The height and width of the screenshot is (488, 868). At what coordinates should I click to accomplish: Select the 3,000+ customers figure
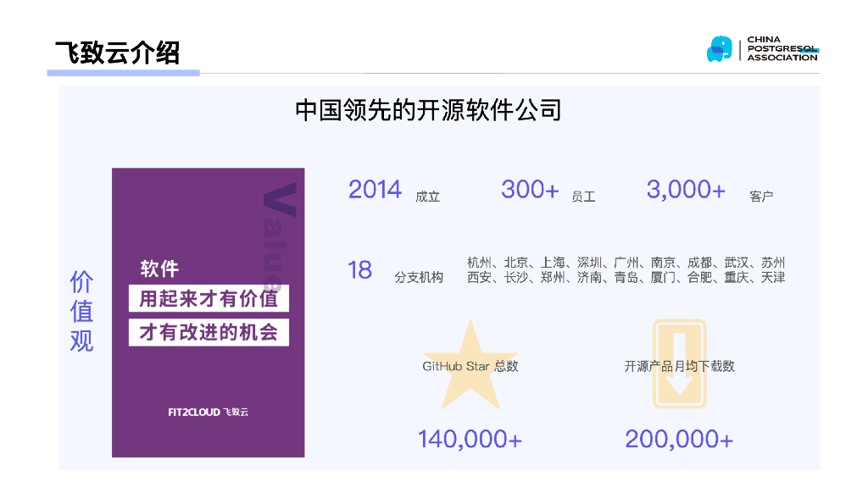click(686, 190)
